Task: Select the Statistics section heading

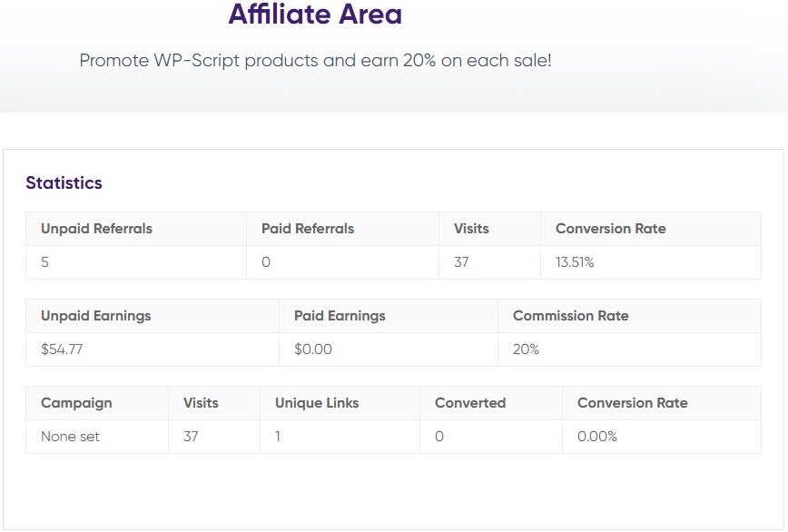Action: tap(64, 182)
